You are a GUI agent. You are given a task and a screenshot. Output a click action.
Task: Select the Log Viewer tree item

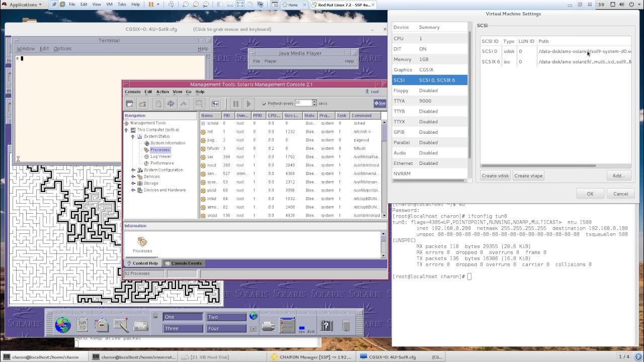(x=160, y=156)
